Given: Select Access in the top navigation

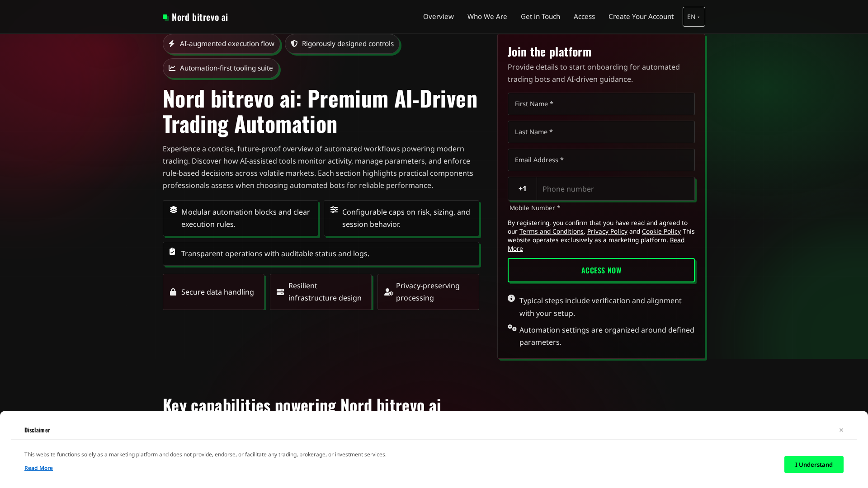Looking at the screenshot, I should 584,17.
